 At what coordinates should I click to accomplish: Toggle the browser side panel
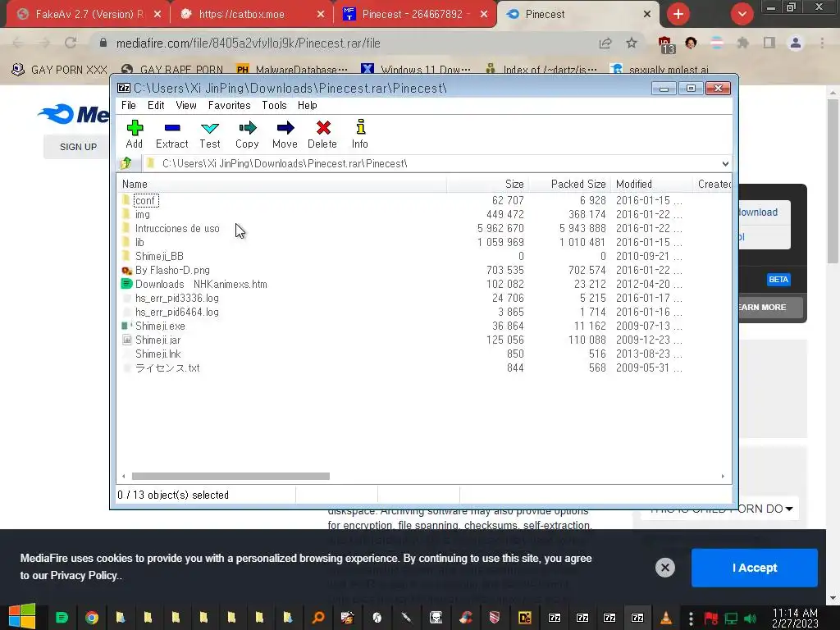769,43
